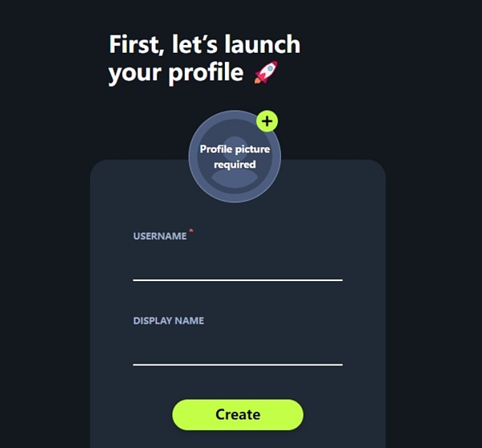Screen dimensions: 482x448
Task: Focus the DISPLAY NAME input field
Action: click(238, 348)
